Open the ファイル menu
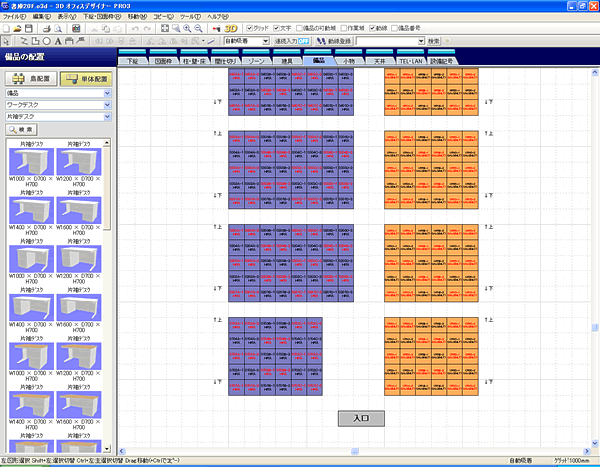 14,17
